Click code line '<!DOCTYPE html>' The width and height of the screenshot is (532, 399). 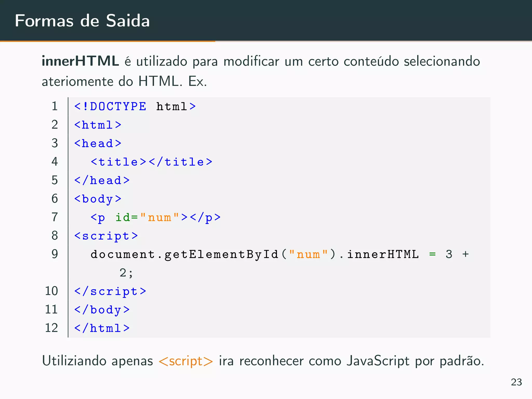coord(135,107)
